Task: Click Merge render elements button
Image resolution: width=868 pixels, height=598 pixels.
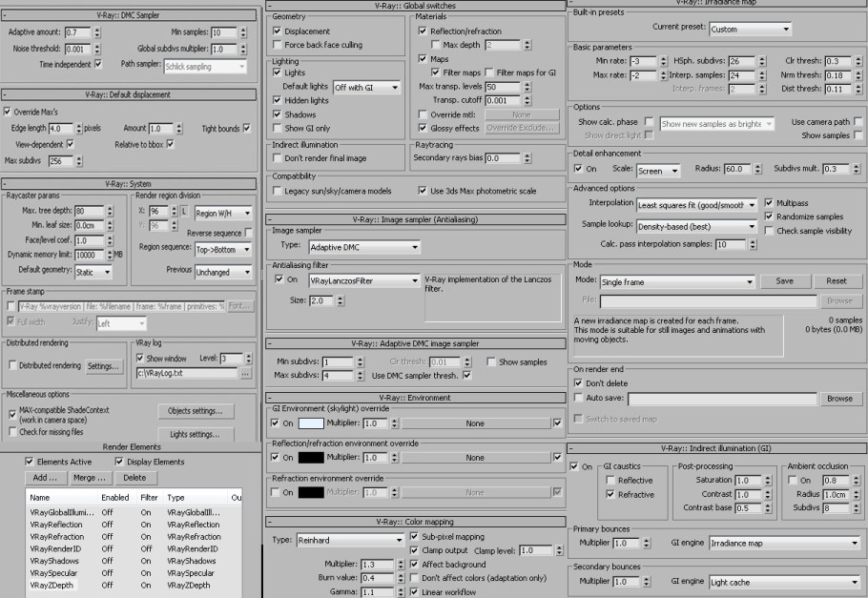Action: [x=90, y=477]
